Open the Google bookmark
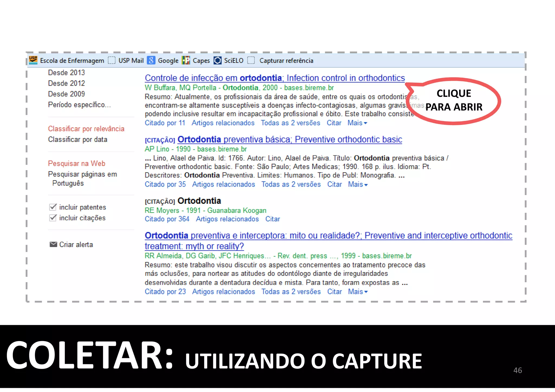The width and height of the screenshot is (555, 392). click(168, 61)
